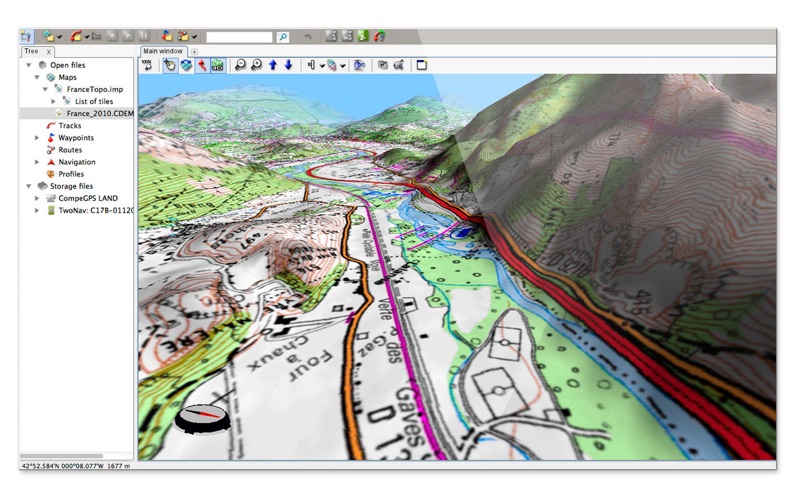Toggle the red track drawing tool
Viewport: 800px width, 500px height.
202,65
